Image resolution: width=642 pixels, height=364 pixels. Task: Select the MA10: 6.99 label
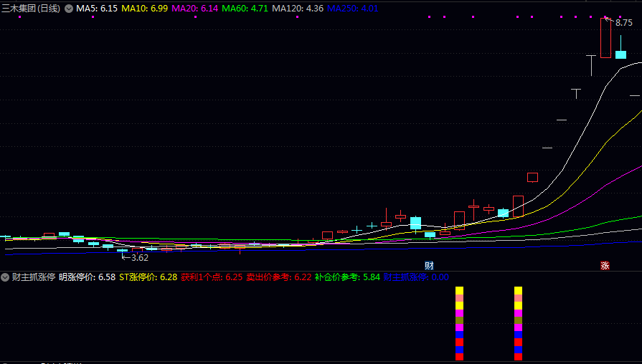(x=144, y=9)
